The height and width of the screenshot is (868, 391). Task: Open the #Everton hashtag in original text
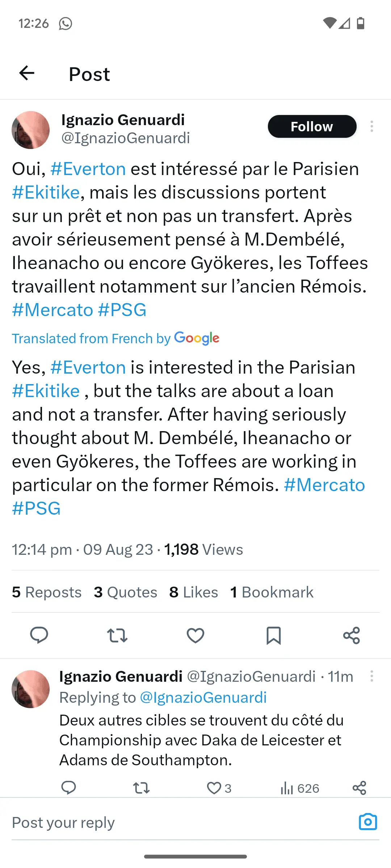click(88, 169)
